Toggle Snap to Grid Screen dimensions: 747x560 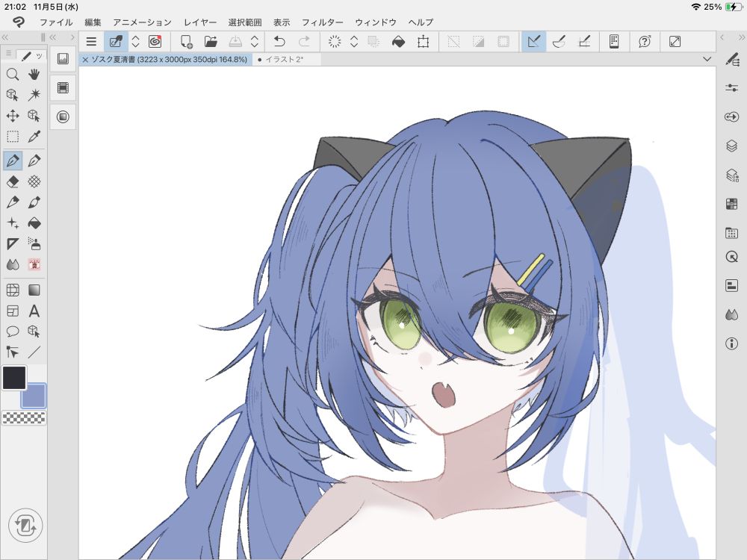click(x=585, y=42)
